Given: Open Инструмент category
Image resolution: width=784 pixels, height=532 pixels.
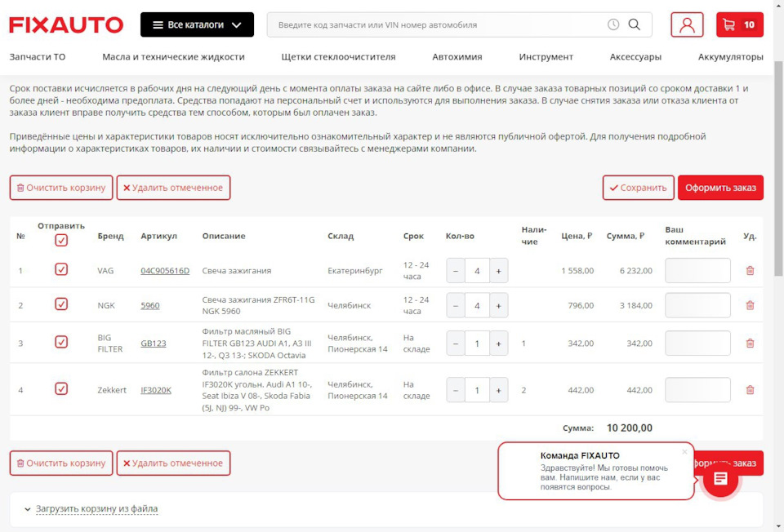Looking at the screenshot, I should (546, 57).
